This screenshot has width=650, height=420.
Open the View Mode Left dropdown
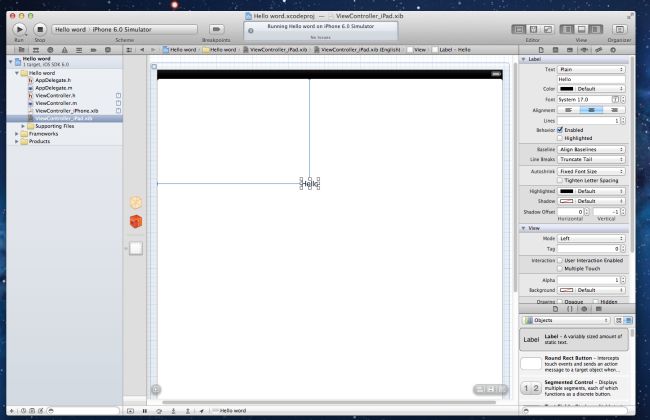[x=591, y=238]
